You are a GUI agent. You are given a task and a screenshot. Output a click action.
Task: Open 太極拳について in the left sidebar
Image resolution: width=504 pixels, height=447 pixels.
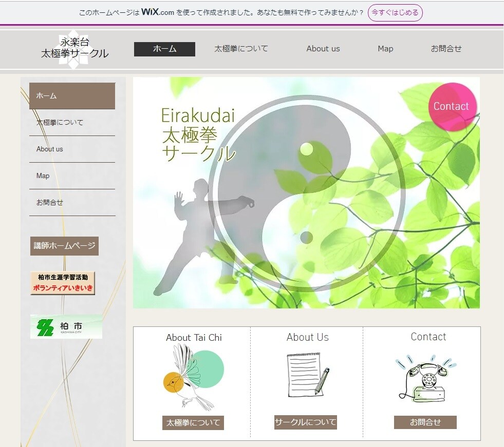click(72, 122)
